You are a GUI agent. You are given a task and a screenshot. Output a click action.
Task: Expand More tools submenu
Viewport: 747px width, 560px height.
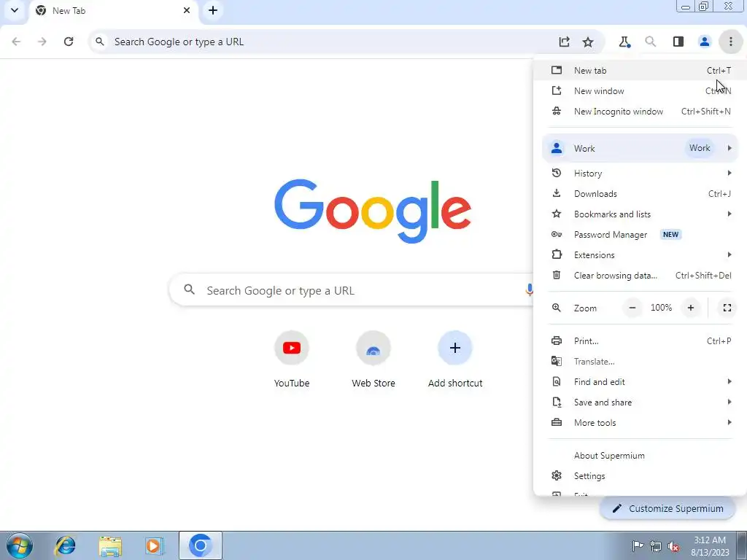click(640, 423)
